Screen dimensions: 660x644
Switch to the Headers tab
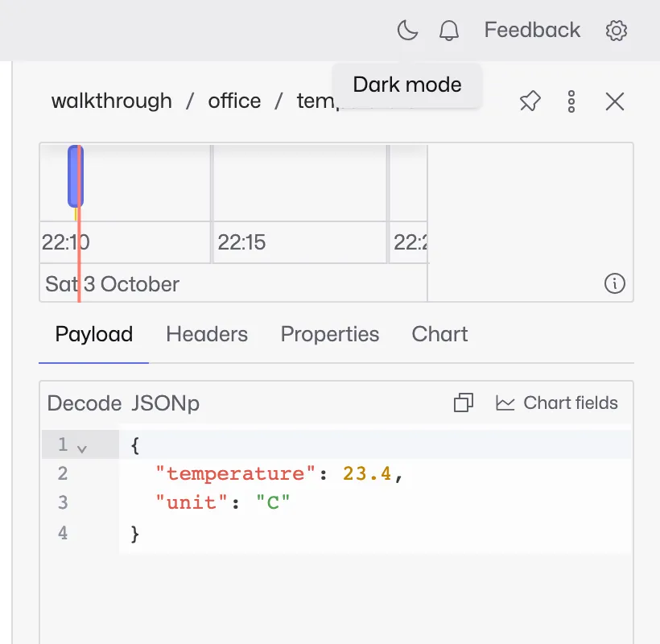[207, 334]
